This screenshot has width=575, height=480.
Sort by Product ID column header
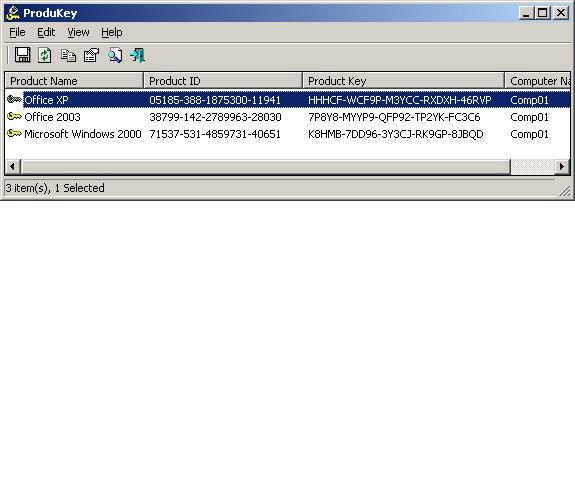pyautogui.click(x=223, y=81)
